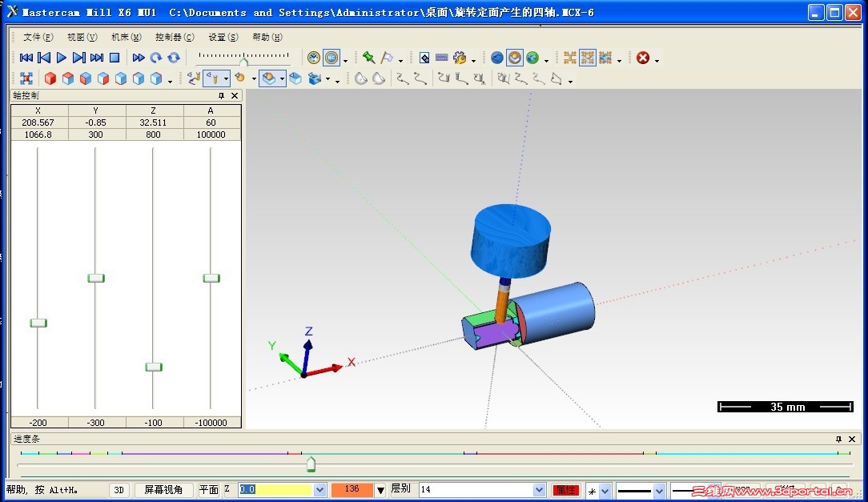Click the green pushpin icon
868x502 pixels.
coord(368,58)
